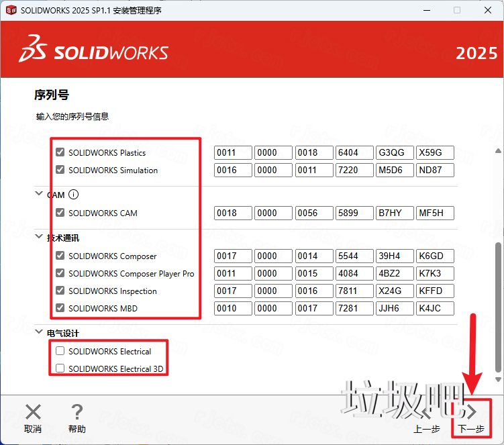Click Composer serial field 0014

314,256
